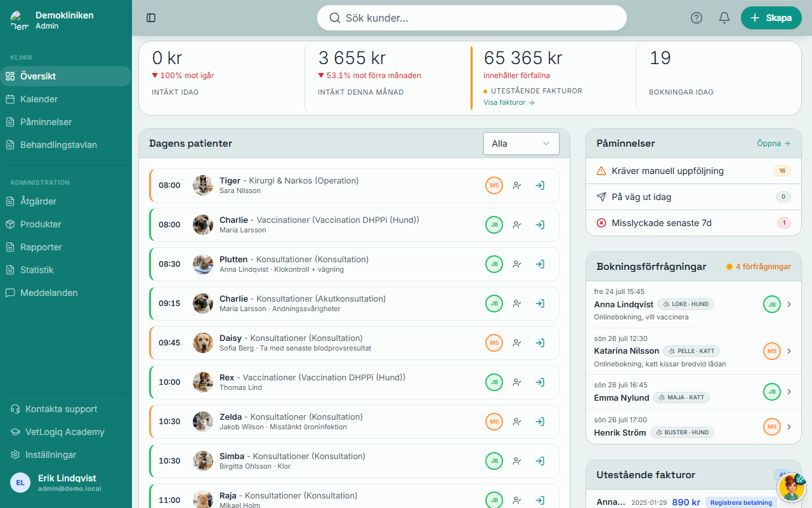Open Kräver manuell uppföljning reminders
This screenshot has height=508, width=812.
point(693,171)
